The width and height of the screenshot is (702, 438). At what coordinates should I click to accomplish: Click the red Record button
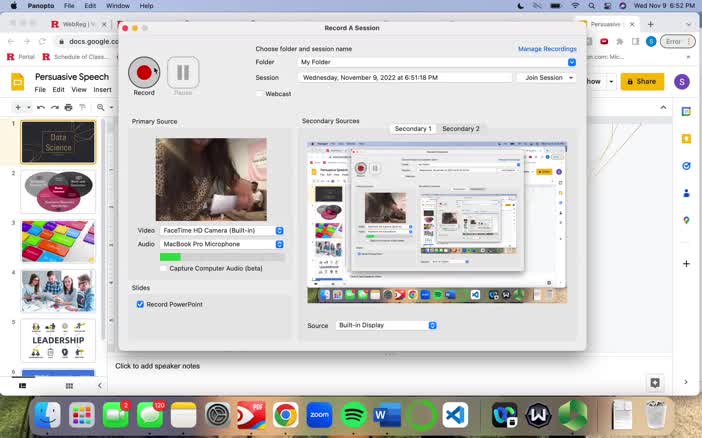[144, 72]
